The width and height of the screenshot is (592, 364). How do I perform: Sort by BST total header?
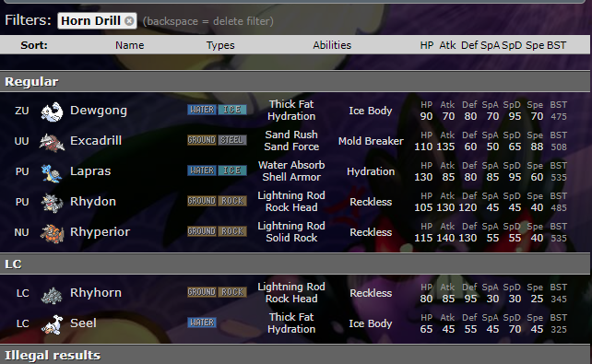tap(557, 45)
